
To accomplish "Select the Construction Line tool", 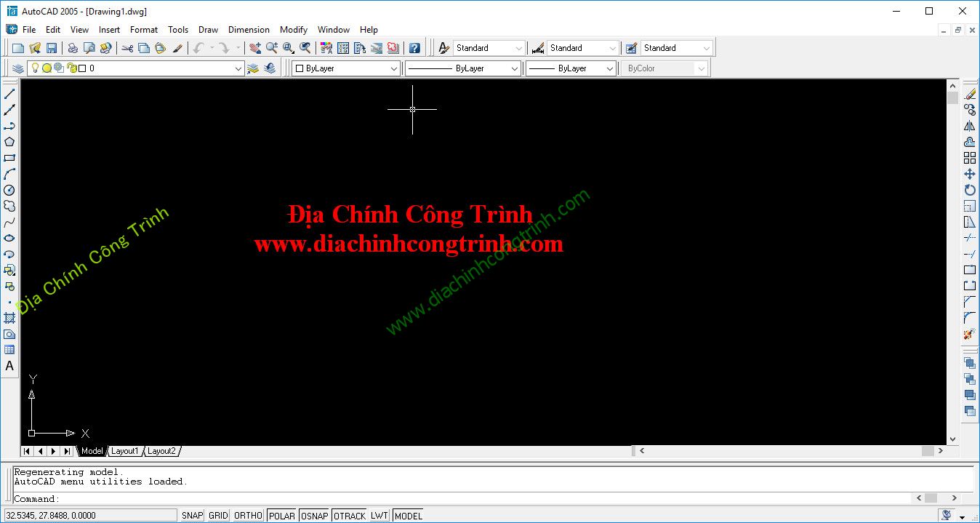I will (9, 110).
